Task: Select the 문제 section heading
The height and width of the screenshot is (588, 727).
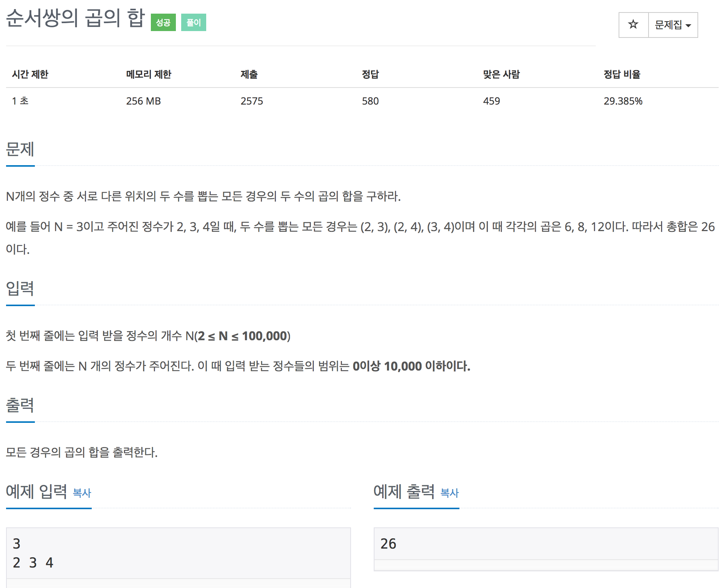Action: tap(20, 149)
